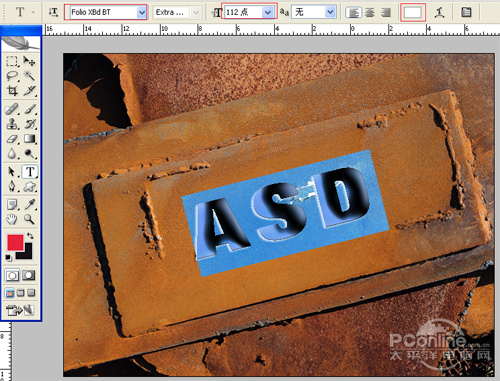500x381 pixels.
Task: Toggle text orientation button
Action: pyautogui.click(x=53, y=12)
